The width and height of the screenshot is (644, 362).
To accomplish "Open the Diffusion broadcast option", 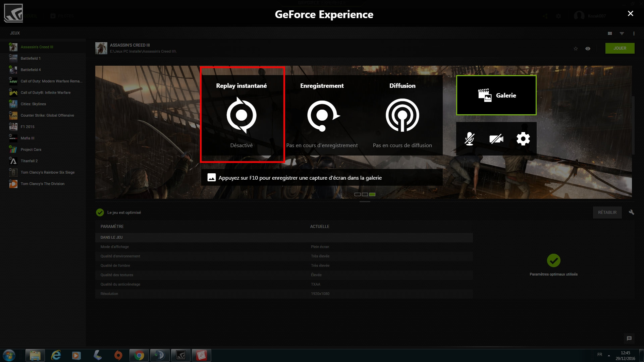I will [402, 115].
